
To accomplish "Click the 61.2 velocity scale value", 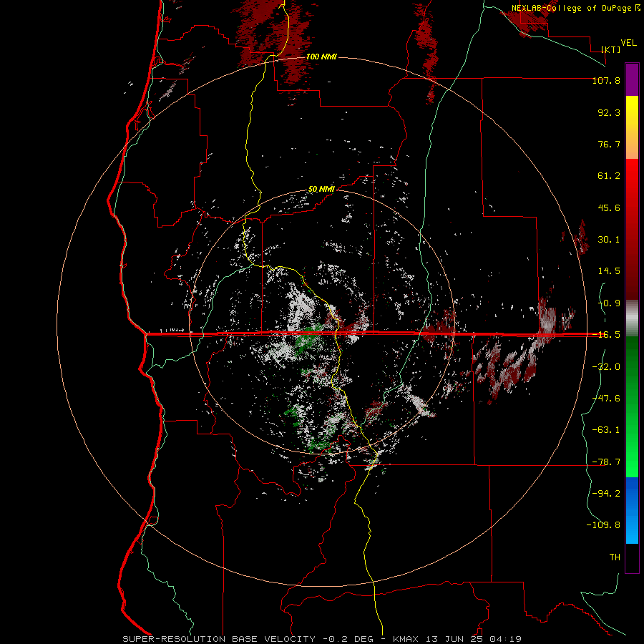I will 609,176.
